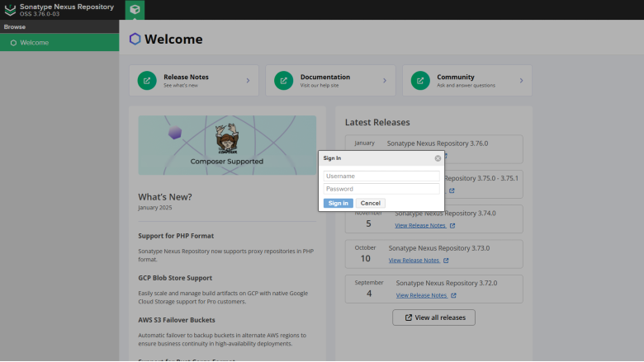Open View Release Notes for 3.72.0
This screenshot has height=362, width=644.
(x=421, y=295)
